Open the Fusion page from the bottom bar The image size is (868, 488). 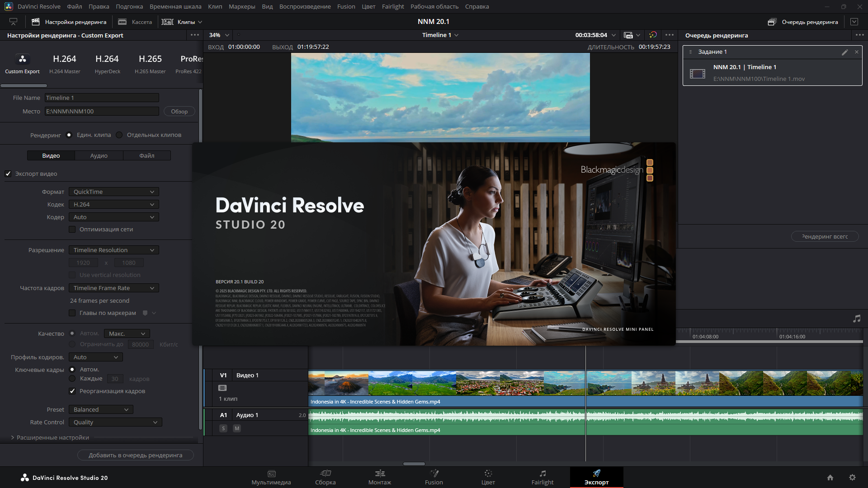[434, 477]
